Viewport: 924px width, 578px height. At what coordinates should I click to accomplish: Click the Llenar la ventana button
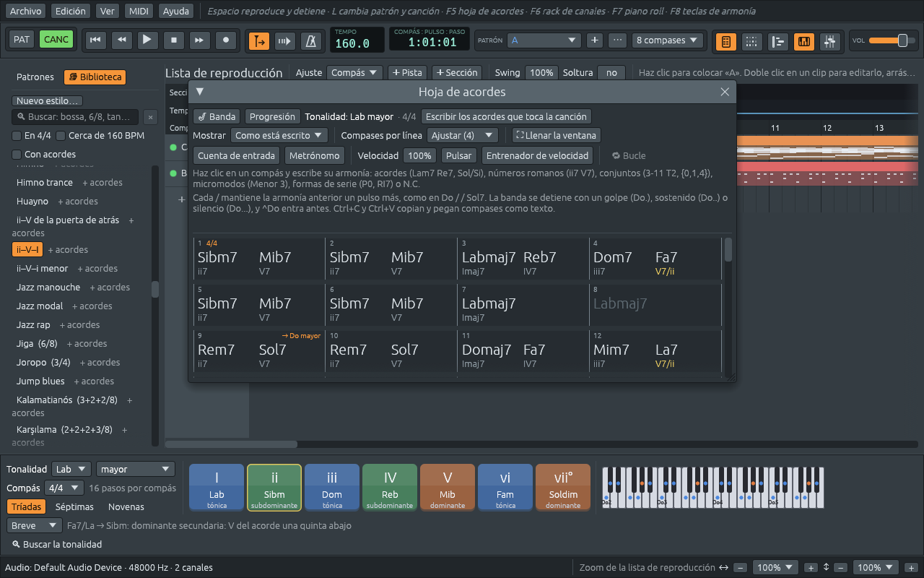557,135
